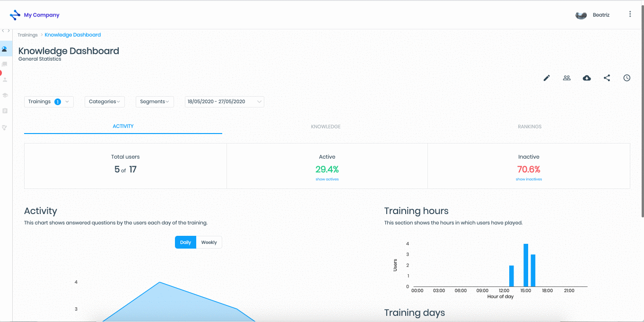This screenshot has height=322, width=644.
Task: Click the Activity chart peak point
Action: (160, 282)
